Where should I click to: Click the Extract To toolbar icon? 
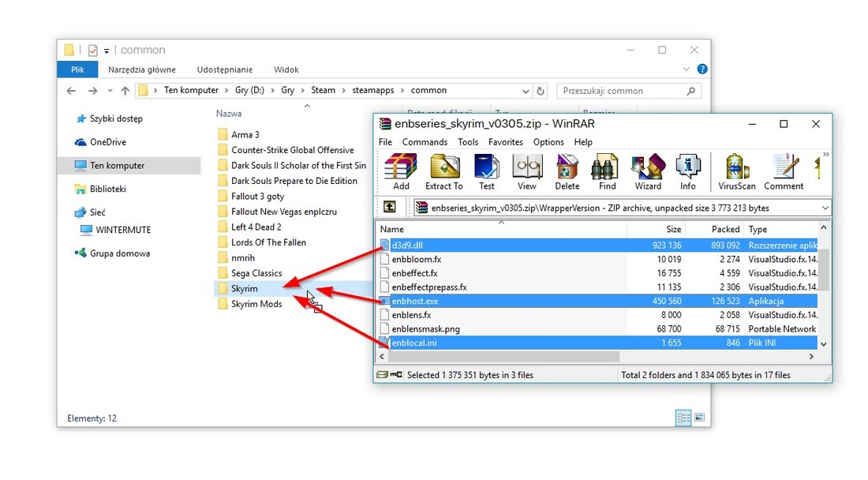pyautogui.click(x=444, y=171)
